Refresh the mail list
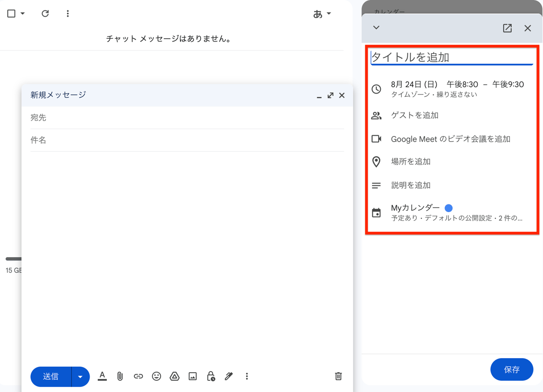The width and height of the screenshot is (543, 392). (x=45, y=14)
